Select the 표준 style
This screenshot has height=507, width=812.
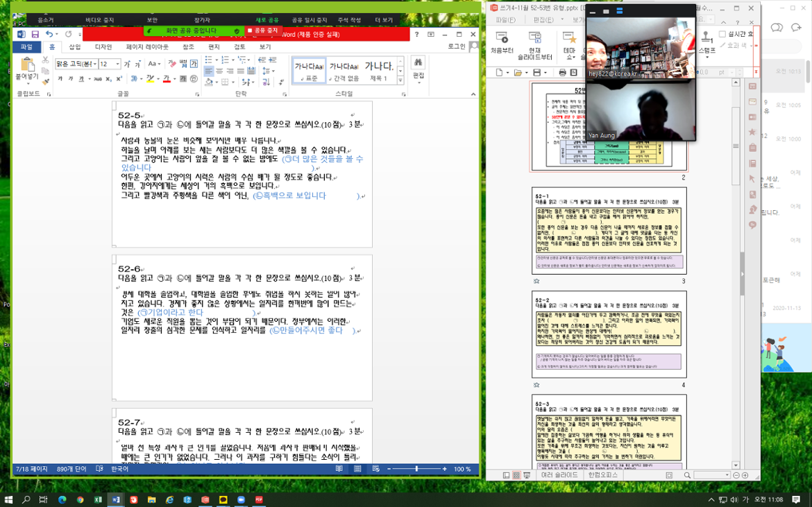click(x=309, y=71)
